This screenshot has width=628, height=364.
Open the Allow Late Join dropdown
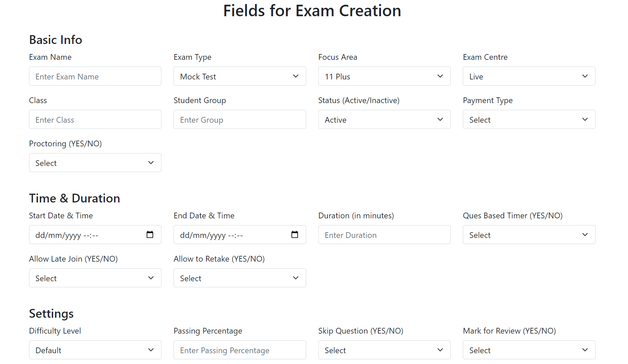pos(95,278)
